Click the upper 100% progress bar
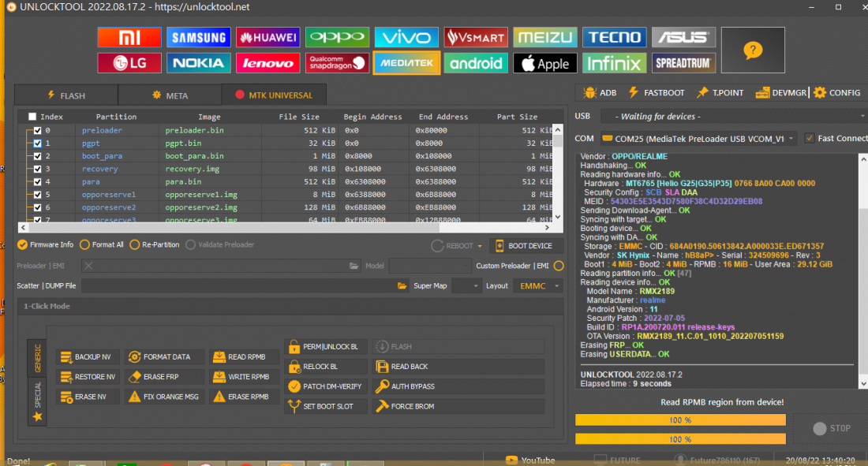868x466 pixels. 680,420
